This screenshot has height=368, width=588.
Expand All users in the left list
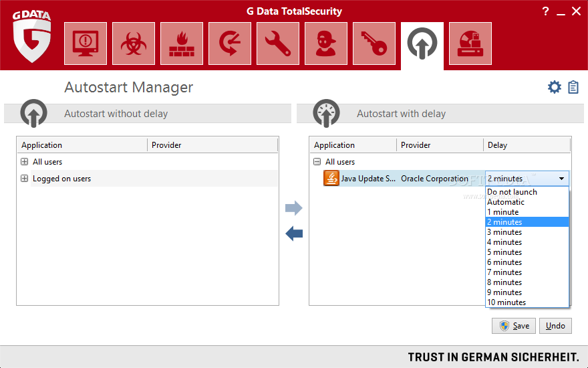click(x=24, y=162)
